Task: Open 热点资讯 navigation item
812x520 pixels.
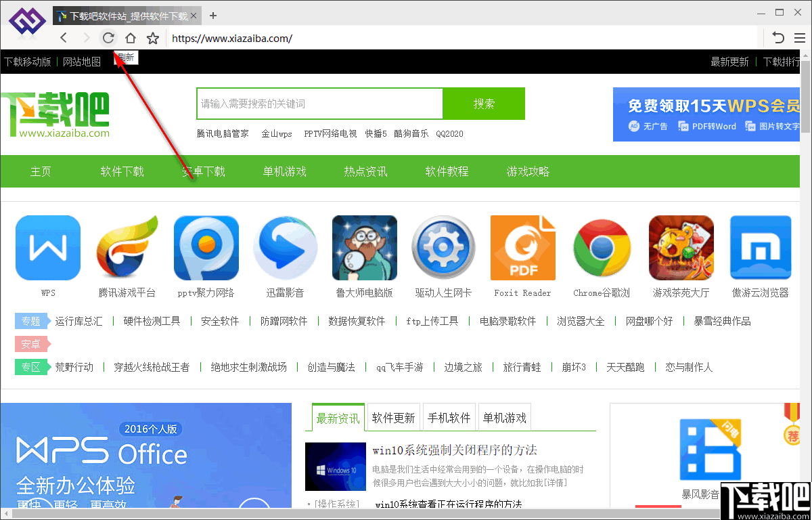Action: tap(366, 171)
